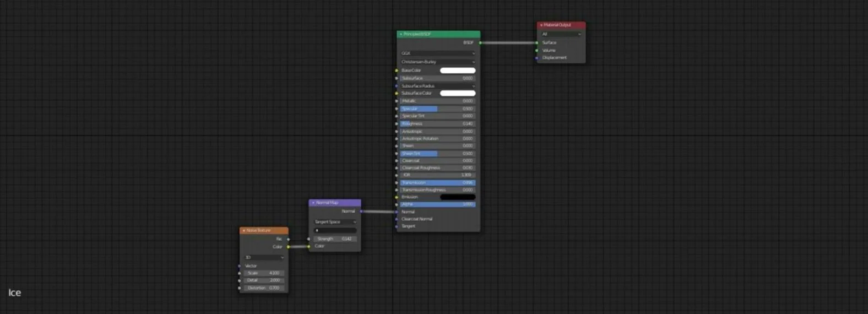The width and height of the screenshot is (868, 314).
Task: Collapse the Normal Map node arrow
Action: [x=313, y=203]
